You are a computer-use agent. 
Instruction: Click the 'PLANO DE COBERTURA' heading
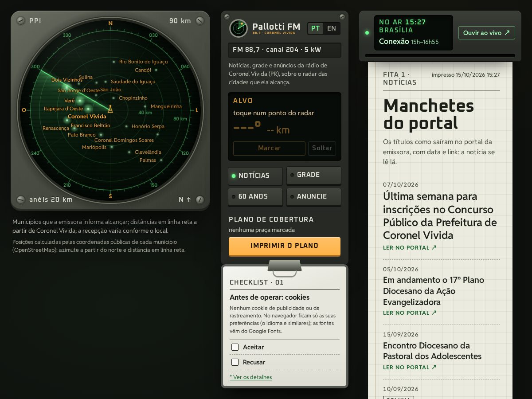pos(271,219)
